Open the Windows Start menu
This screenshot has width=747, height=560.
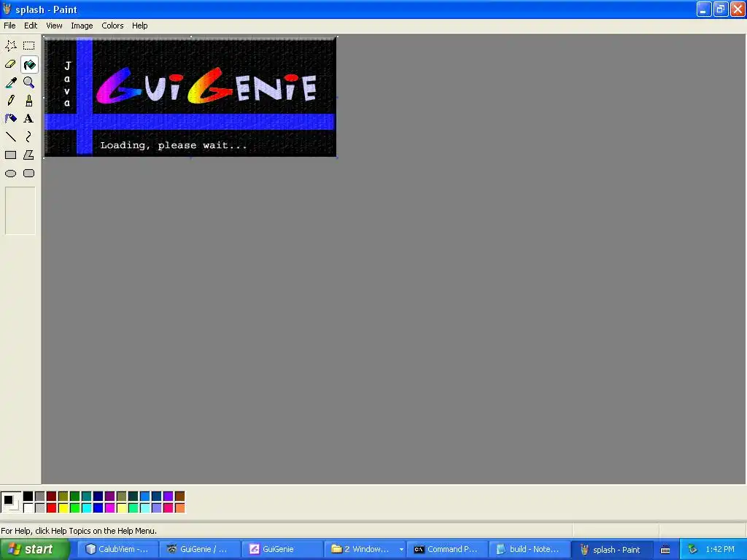(34, 550)
